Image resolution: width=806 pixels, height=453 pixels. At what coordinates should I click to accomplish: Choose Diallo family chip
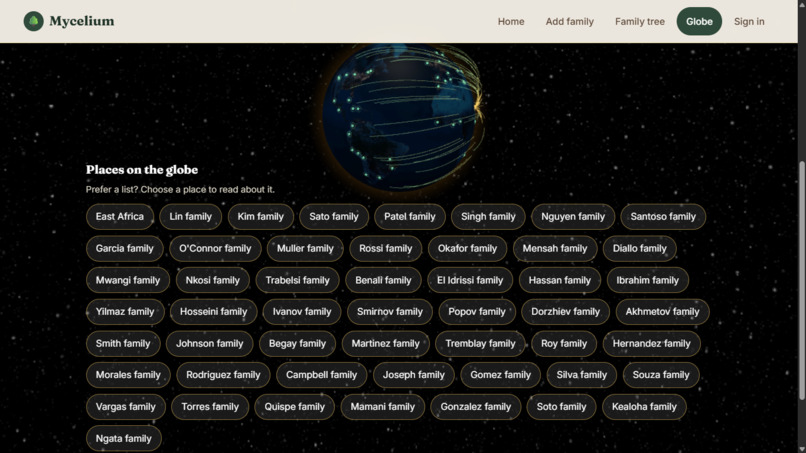pos(639,248)
